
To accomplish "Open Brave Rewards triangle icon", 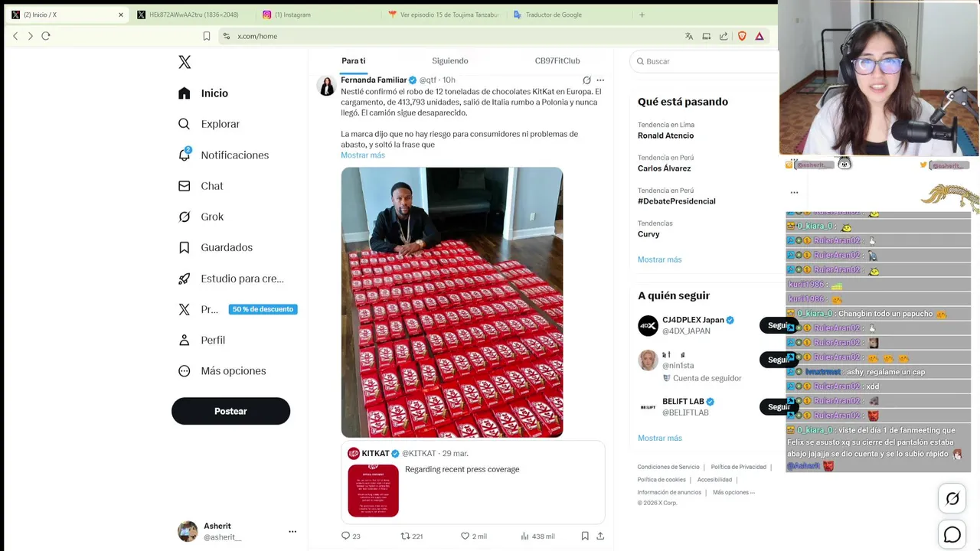I will pyautogui.click(x=759, y=36).
